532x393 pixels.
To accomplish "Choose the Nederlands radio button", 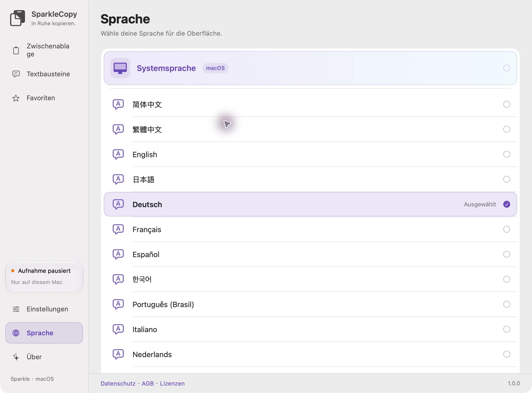I will [506, 354].
